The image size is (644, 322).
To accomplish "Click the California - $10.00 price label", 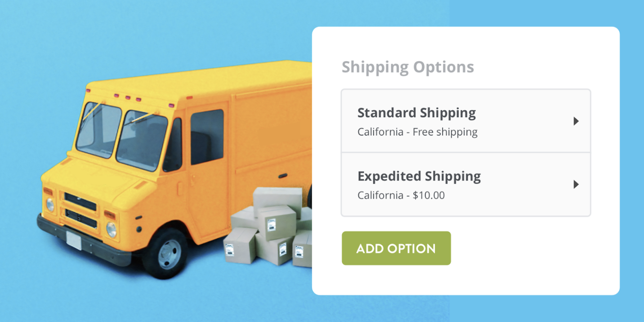I will point(401,195).
